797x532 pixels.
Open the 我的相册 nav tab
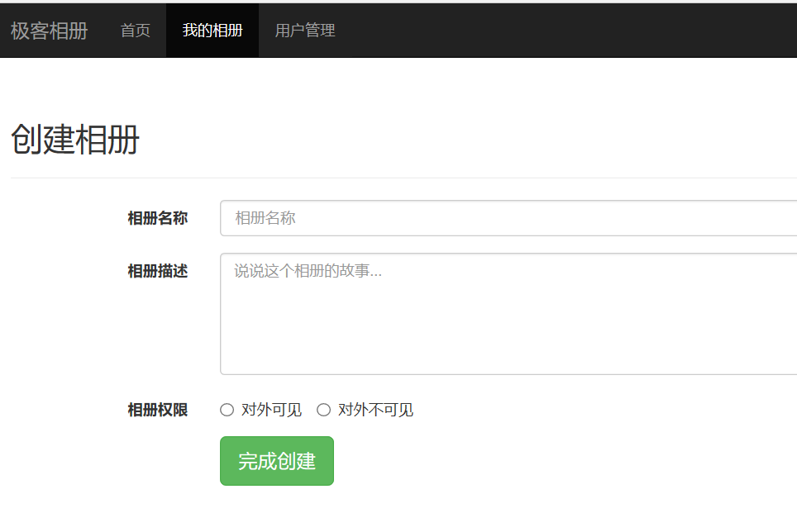(212, 31)
